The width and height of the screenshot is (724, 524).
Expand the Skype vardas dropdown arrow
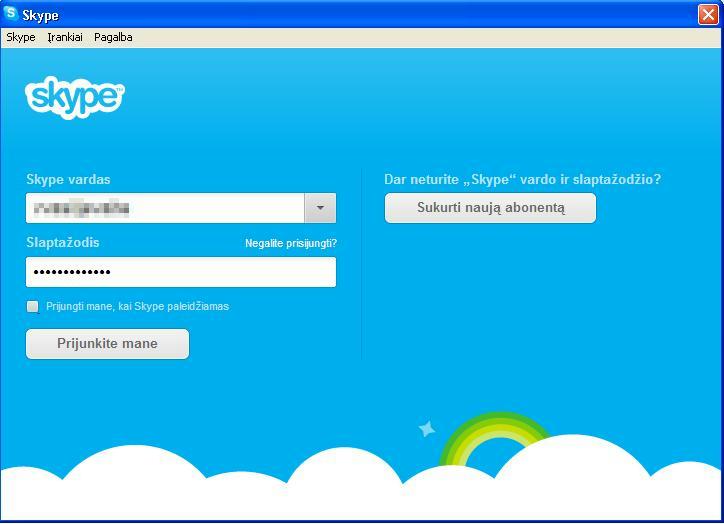(320, 208)
